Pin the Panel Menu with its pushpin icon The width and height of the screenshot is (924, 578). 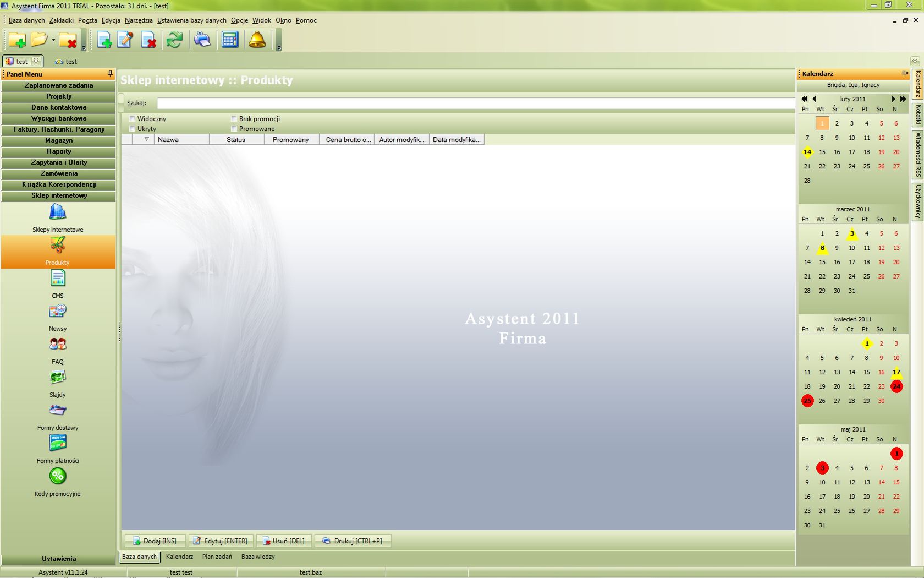110,73
